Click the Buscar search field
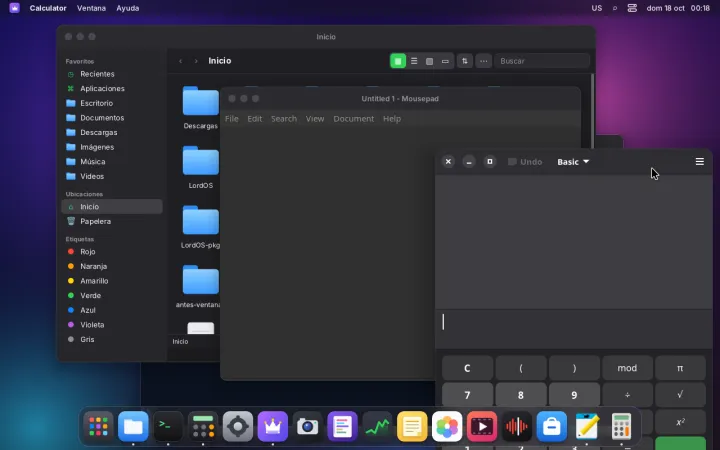Viewport: 720px width, 450px height. [542, 61]
